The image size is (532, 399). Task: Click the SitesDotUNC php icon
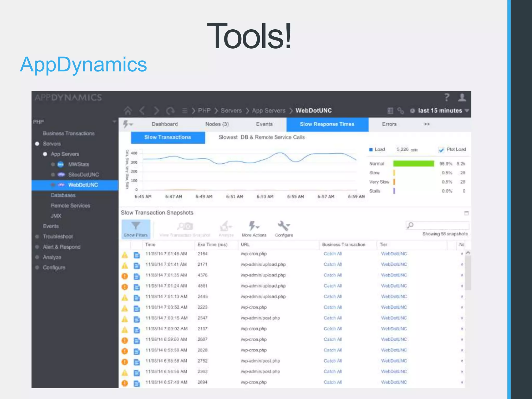61,175
